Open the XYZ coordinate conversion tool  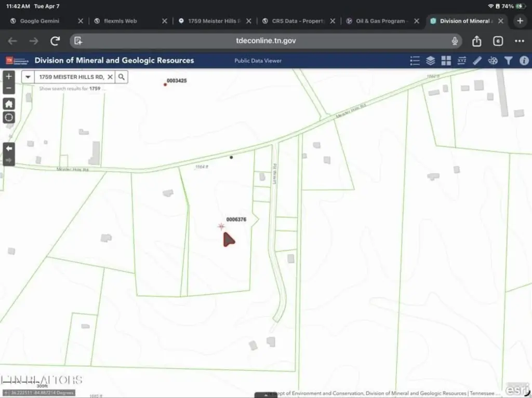click(x=461, y=61)
